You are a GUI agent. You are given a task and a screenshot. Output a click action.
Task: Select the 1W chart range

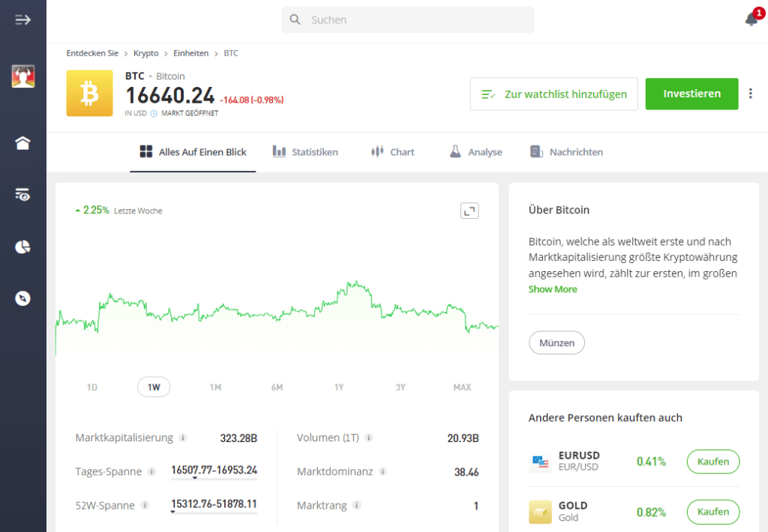click(154, 387)
